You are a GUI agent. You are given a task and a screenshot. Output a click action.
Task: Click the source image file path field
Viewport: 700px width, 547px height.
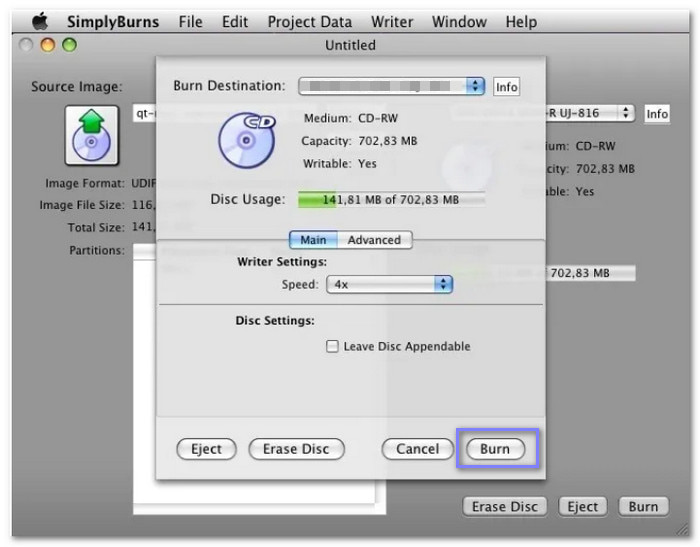(x=145, y=114)
